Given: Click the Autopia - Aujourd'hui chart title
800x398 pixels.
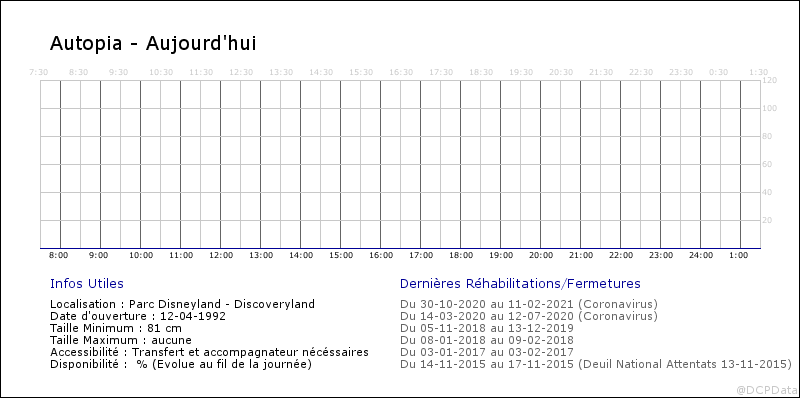Looking at the screenshot, I should click(153, 44).
